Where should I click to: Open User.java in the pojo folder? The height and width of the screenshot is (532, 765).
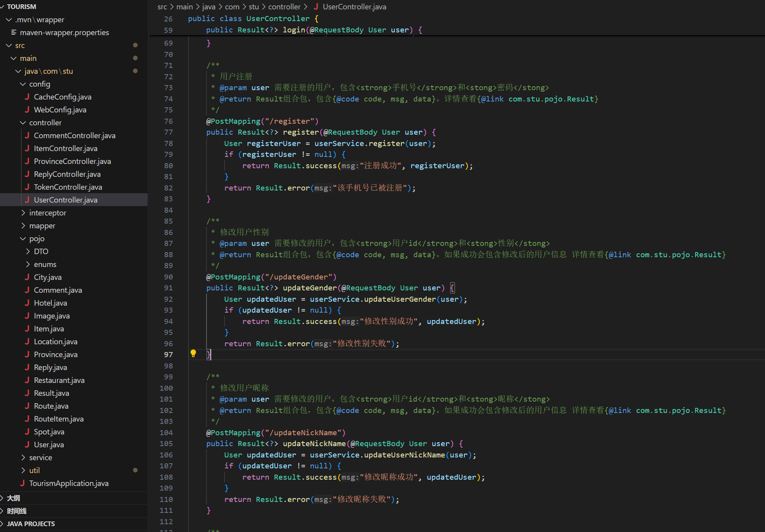[48, 445]
